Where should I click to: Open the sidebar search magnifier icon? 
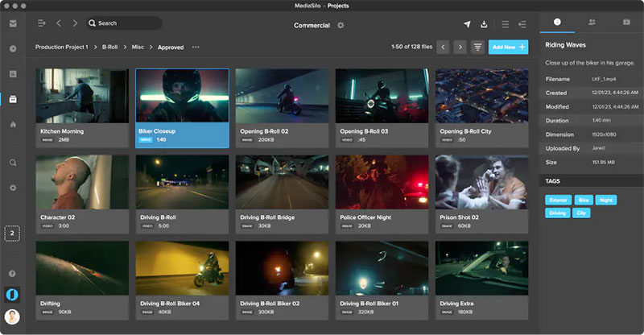click(13, 163)
